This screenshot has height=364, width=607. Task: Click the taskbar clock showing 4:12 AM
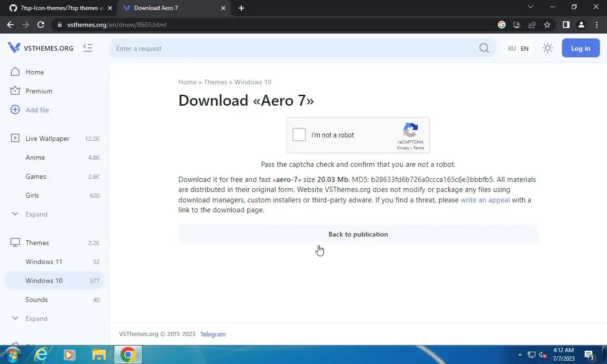point(563,355)
